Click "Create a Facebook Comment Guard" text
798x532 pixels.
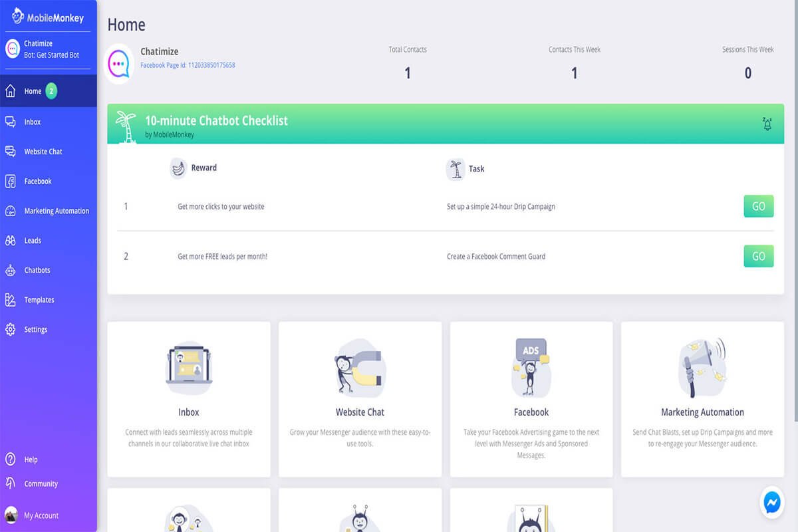tap(496, 257)
